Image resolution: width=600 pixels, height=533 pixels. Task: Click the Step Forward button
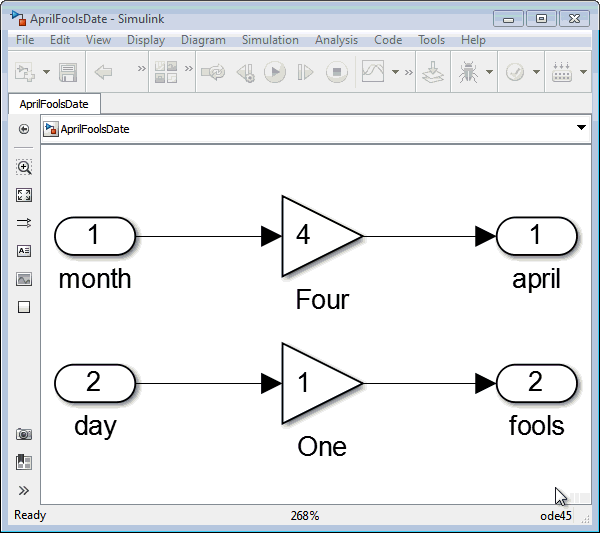[x=306, y=73]
